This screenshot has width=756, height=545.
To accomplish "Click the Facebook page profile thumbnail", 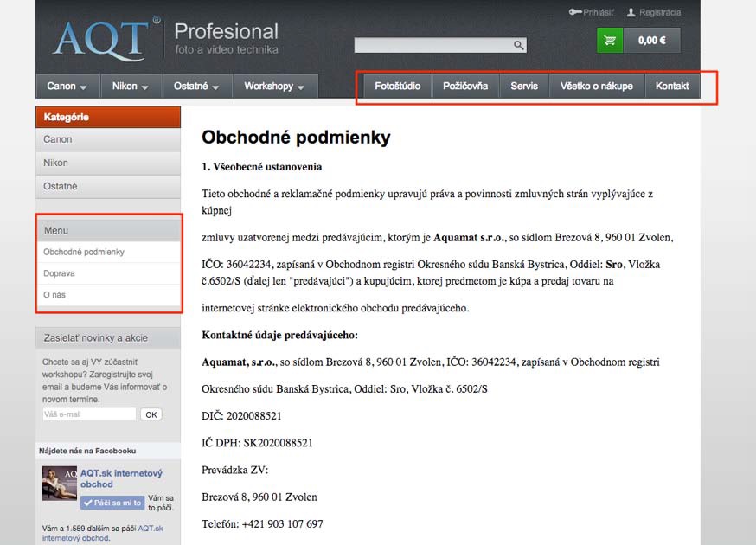I will pos(60,483).
